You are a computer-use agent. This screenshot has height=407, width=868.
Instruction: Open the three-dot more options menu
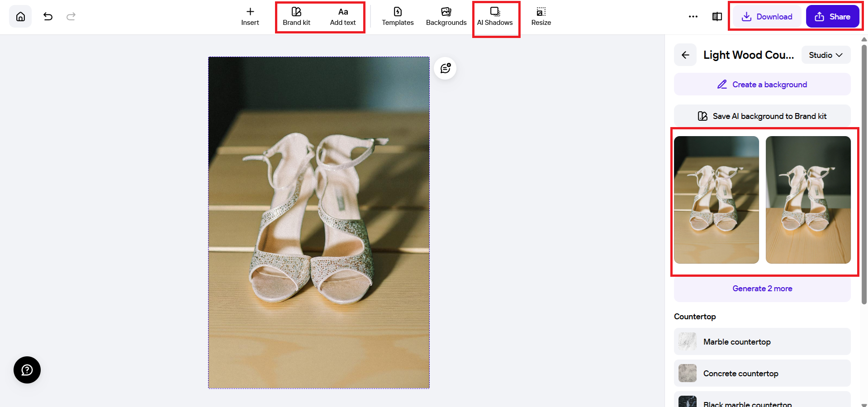point(693,17)
